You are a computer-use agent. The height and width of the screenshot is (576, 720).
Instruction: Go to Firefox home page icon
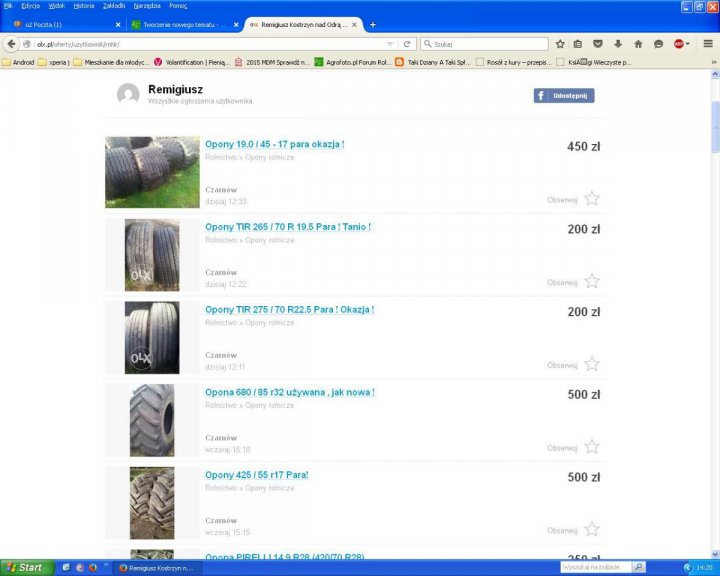638,44
